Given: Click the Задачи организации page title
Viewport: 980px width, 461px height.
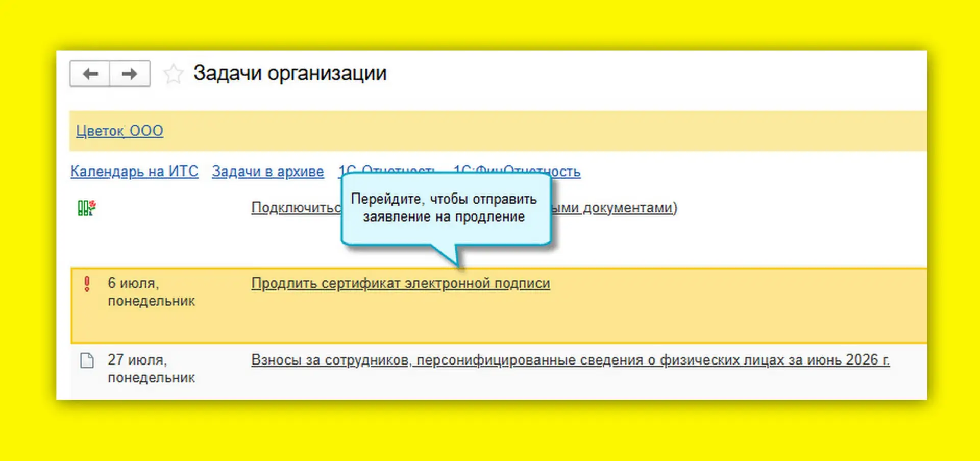Looking at the screenshot, I should (290, 73).
